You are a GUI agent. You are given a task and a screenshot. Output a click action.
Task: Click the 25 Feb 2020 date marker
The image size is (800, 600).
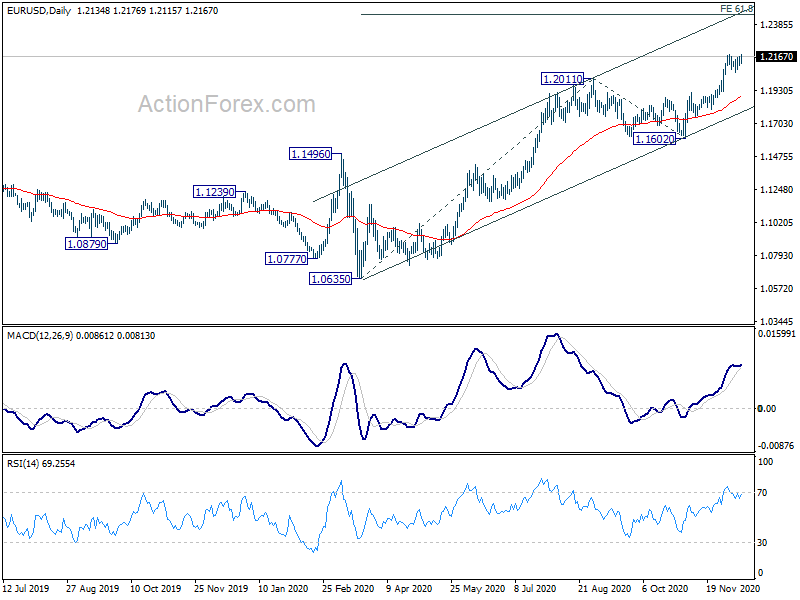coord(347,588)
